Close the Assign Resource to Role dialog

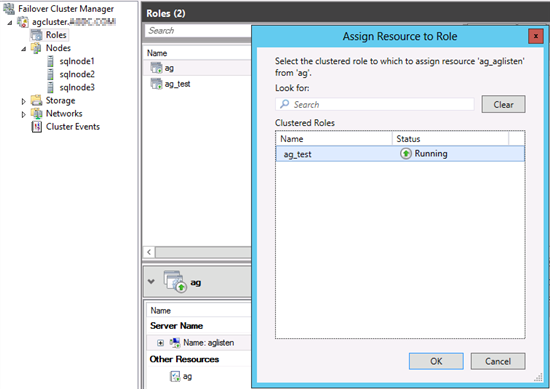[x=535, y=36]
